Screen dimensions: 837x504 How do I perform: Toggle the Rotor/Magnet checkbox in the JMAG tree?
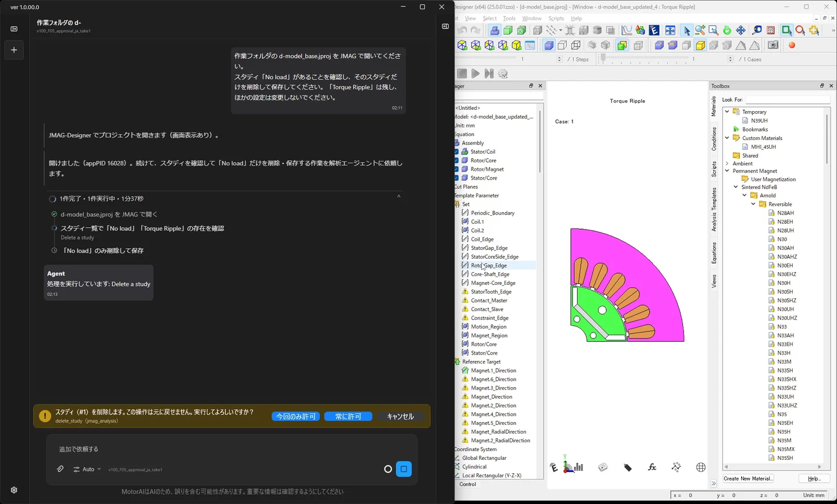click(456, 169)
